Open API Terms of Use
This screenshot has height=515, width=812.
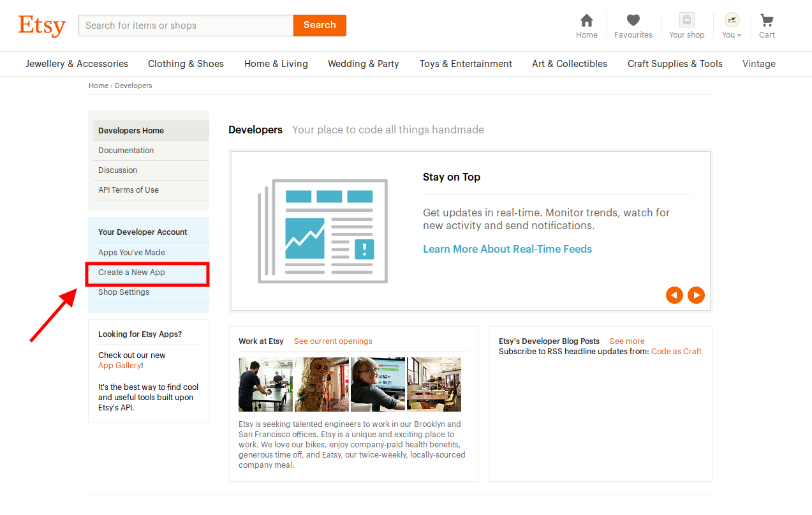tap(151, 190)
